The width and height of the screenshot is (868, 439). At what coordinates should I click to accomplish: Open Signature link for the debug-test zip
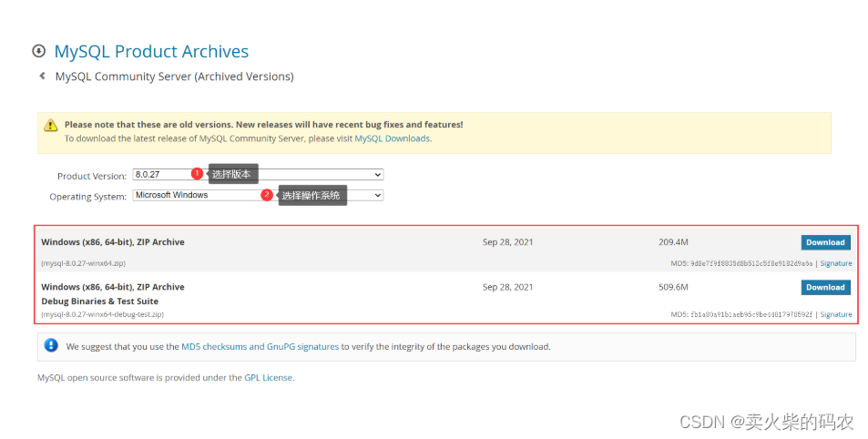point(836,314)
